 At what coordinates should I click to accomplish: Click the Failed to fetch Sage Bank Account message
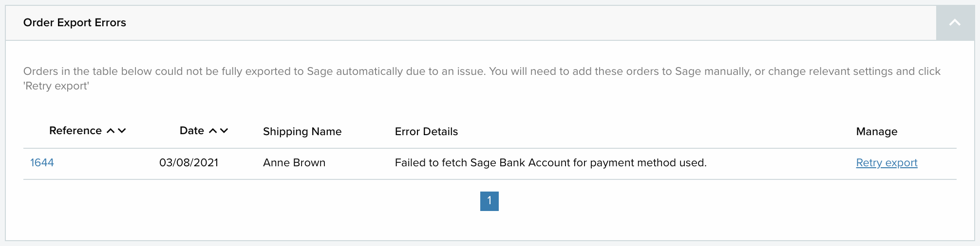pos(550,163)
